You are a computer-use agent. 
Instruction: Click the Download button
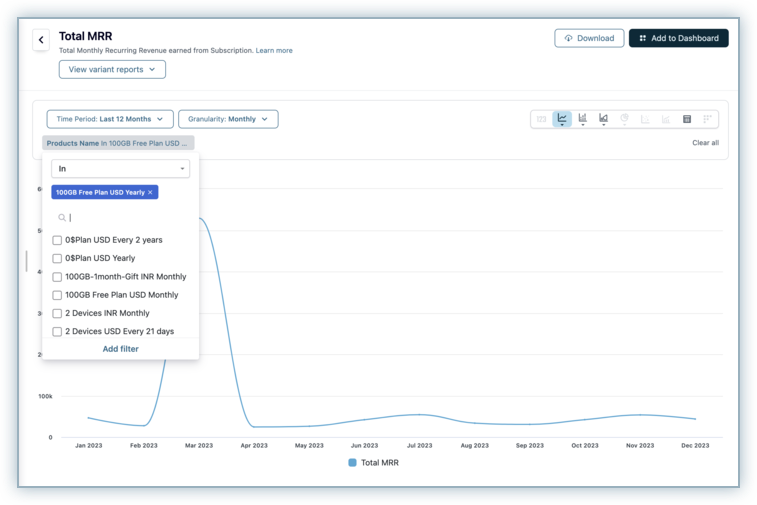tap(589, 38)
